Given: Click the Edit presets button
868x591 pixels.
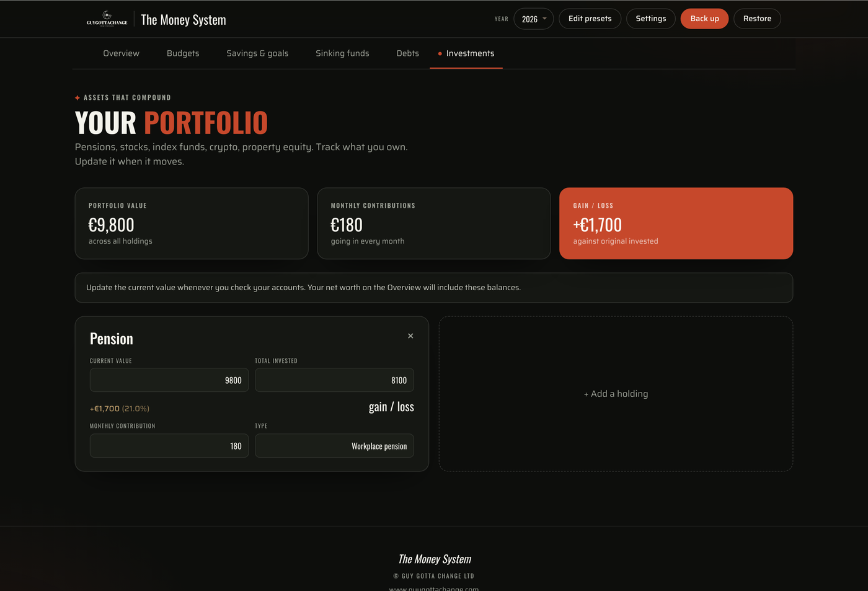Looking at the screenshot, I should coord(590,19).
